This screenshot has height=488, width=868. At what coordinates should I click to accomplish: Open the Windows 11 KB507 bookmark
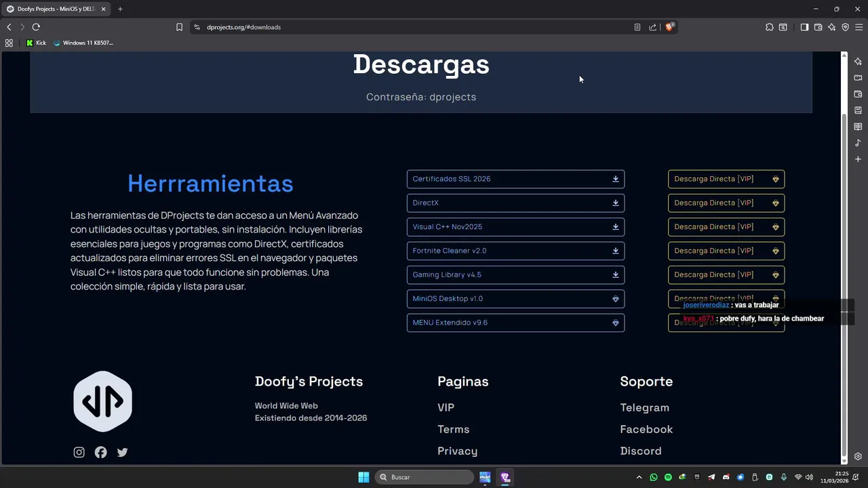[83, 43]
